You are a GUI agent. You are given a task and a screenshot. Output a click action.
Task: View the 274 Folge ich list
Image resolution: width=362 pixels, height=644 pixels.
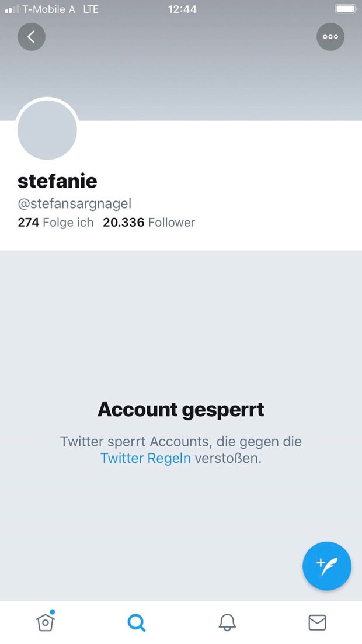(55, 223)
